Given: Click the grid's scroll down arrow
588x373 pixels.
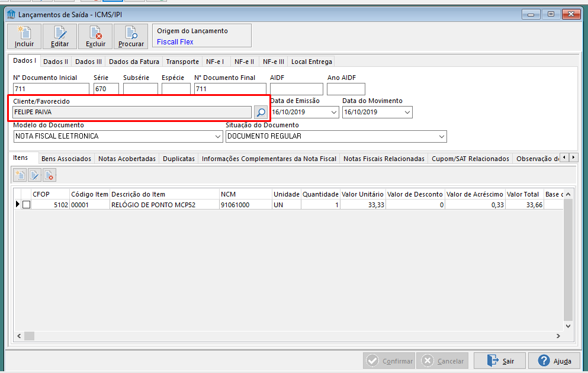Looking at the screenshot, I should [x=568, y=326].
